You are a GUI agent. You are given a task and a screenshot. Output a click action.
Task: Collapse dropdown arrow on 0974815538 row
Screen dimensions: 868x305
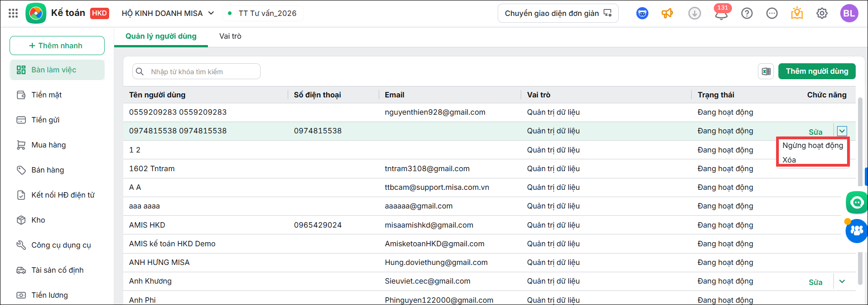pos(842,131)
